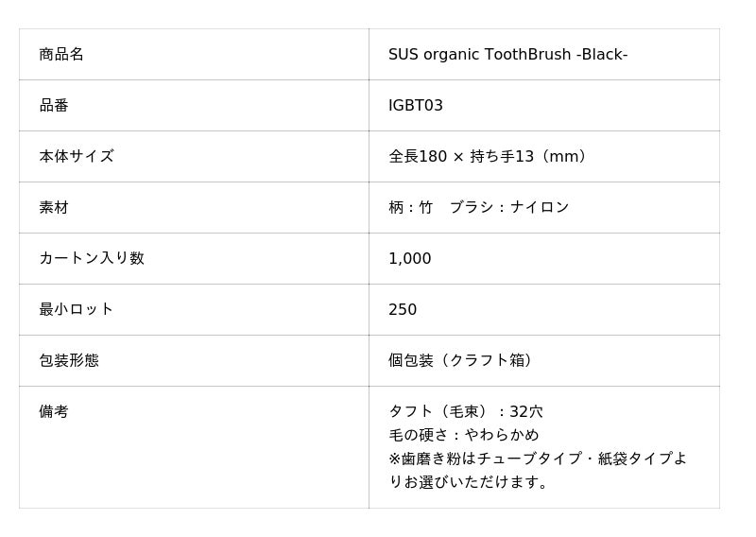756x537 pixels.
Task: Select the 全長180 × 持ち手13（mm） size value
Action: (490, 157)
